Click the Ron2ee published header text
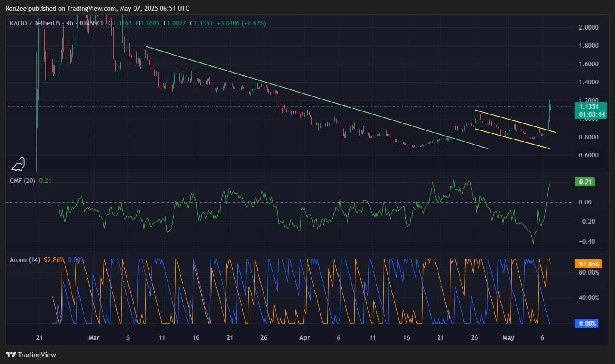This screenshot has height=364, width=615. point(97,8)
